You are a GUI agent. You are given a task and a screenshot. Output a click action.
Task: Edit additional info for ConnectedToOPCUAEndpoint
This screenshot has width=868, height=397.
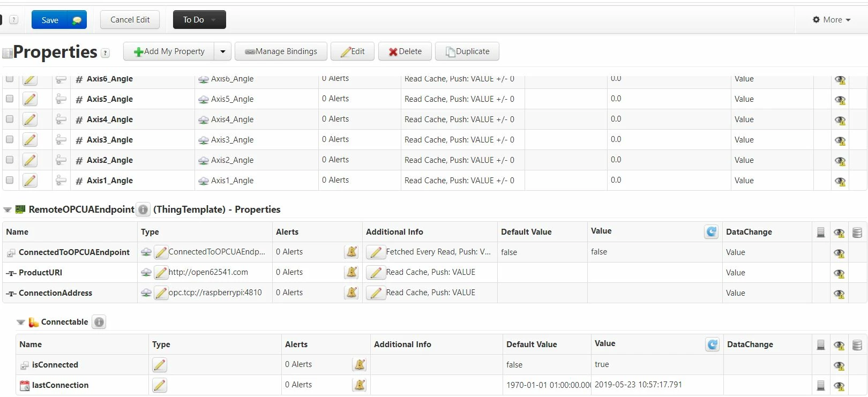point(376,252)
